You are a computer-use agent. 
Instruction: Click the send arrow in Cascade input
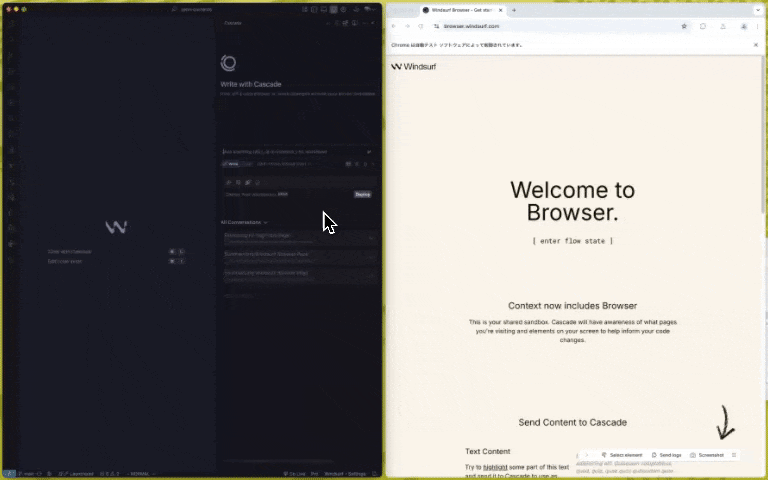point(369,152)
